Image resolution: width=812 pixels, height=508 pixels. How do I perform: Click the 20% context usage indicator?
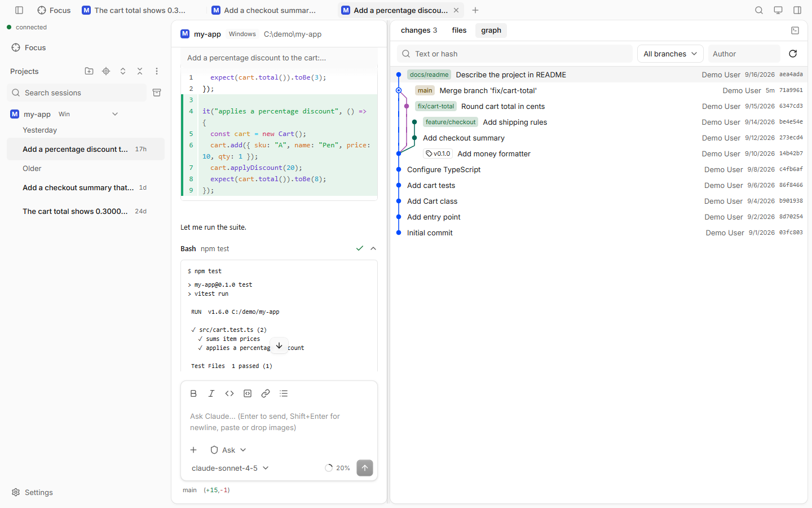tap(337, 468)
